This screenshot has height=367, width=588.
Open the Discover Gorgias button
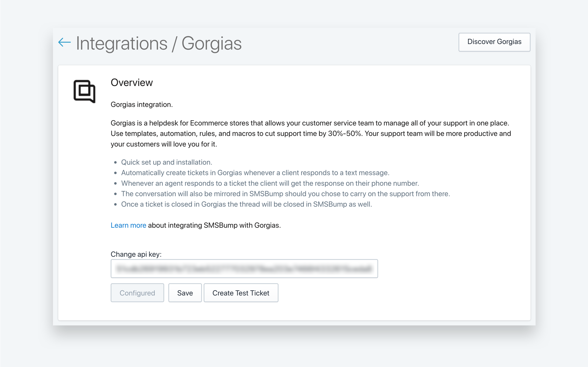(x=494, y=42)
